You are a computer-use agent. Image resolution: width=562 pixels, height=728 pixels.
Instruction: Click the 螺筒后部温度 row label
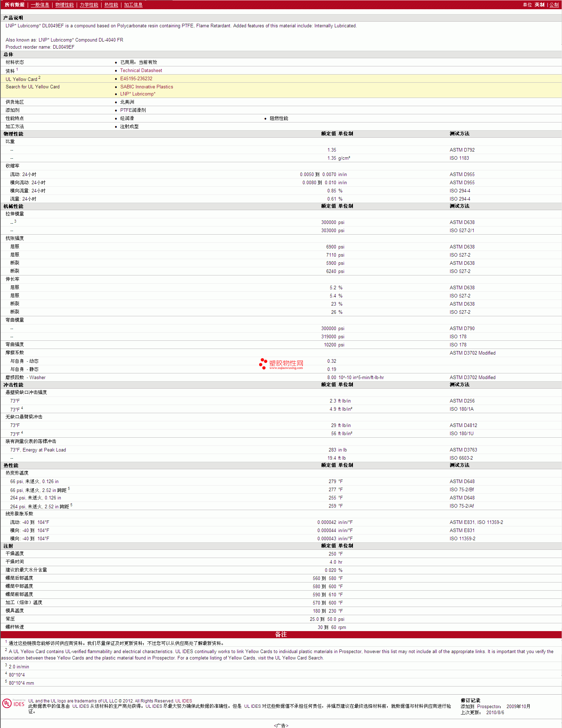(x=19, y=578)
